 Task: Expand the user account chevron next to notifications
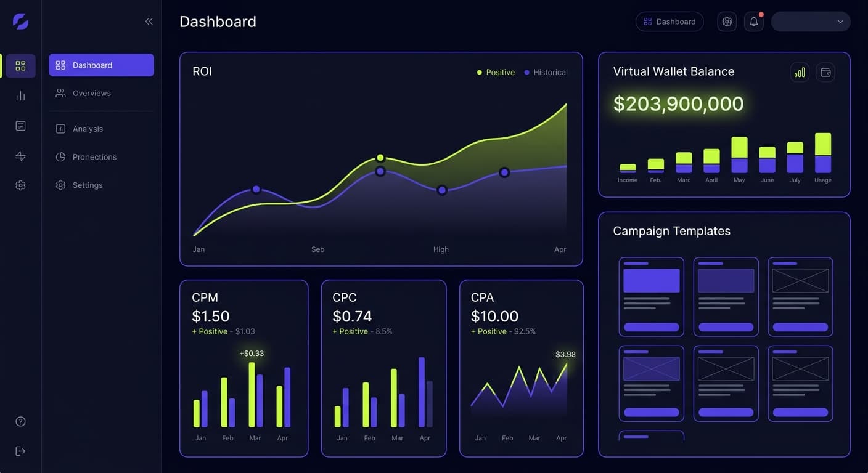click(841, 21)
